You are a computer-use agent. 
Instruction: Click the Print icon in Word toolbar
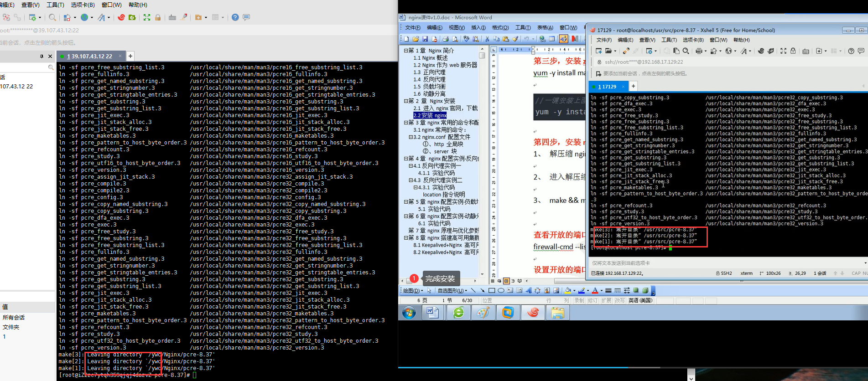(x=446, y=39)
